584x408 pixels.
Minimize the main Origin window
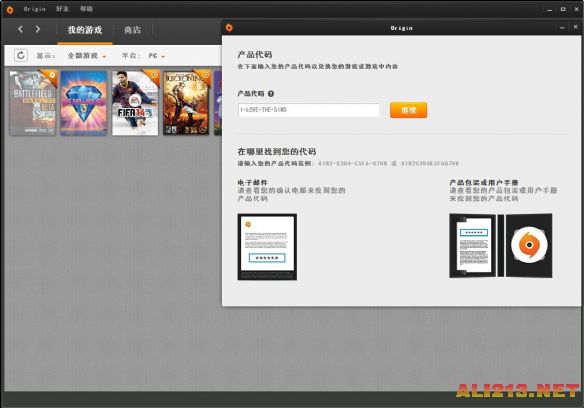549,10
